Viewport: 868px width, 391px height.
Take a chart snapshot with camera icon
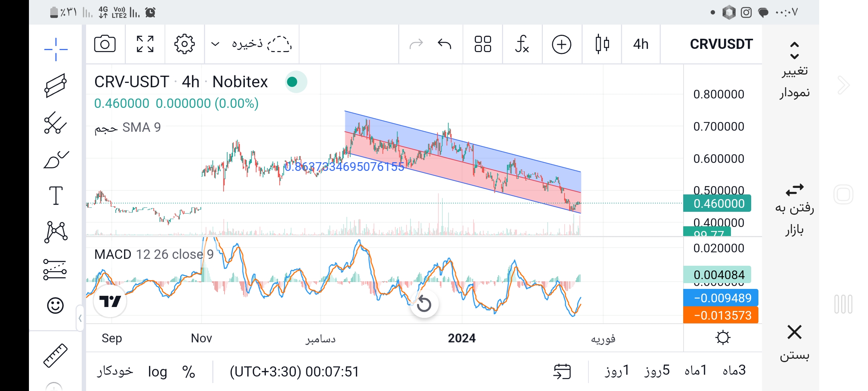click(105, 44)
